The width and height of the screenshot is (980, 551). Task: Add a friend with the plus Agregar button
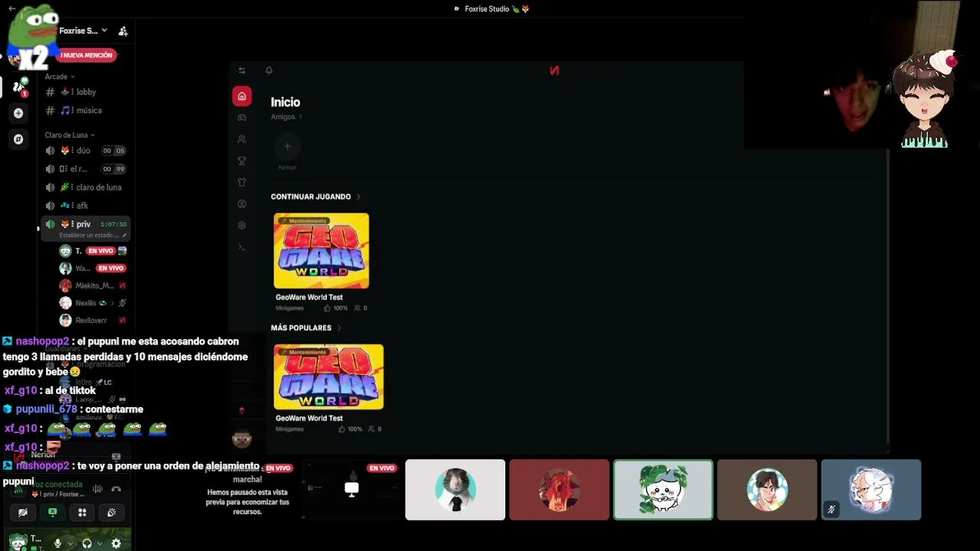point(287,146)
